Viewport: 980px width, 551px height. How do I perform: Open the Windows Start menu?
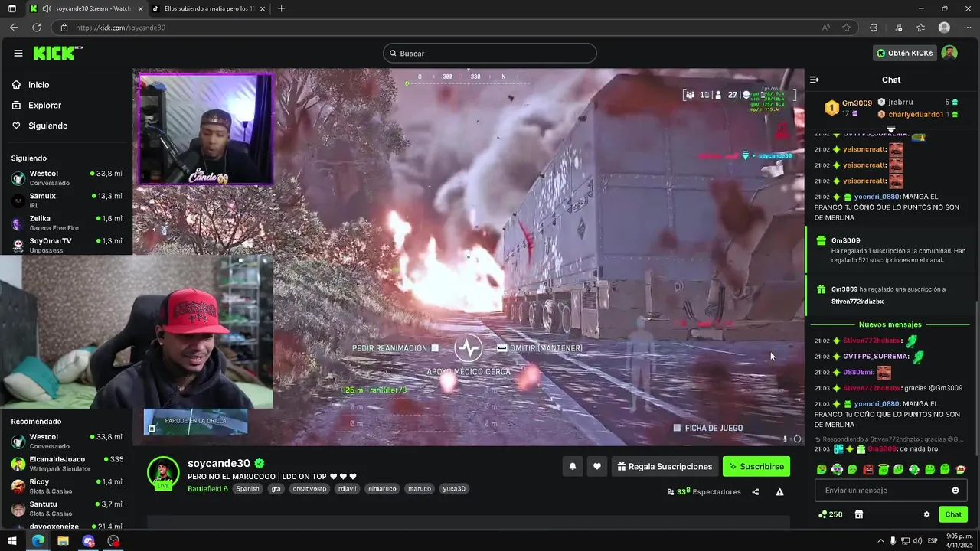[x=11, y=541]
